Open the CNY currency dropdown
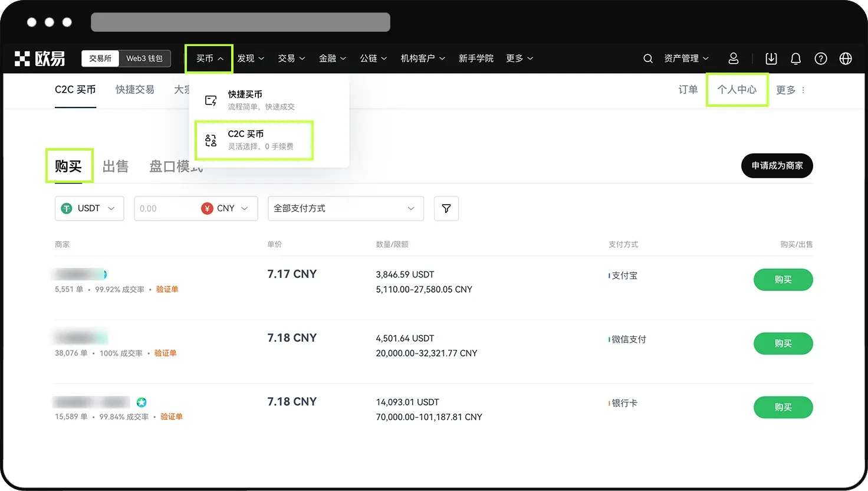This screenshot has width=868, height=491. (225, 208)
